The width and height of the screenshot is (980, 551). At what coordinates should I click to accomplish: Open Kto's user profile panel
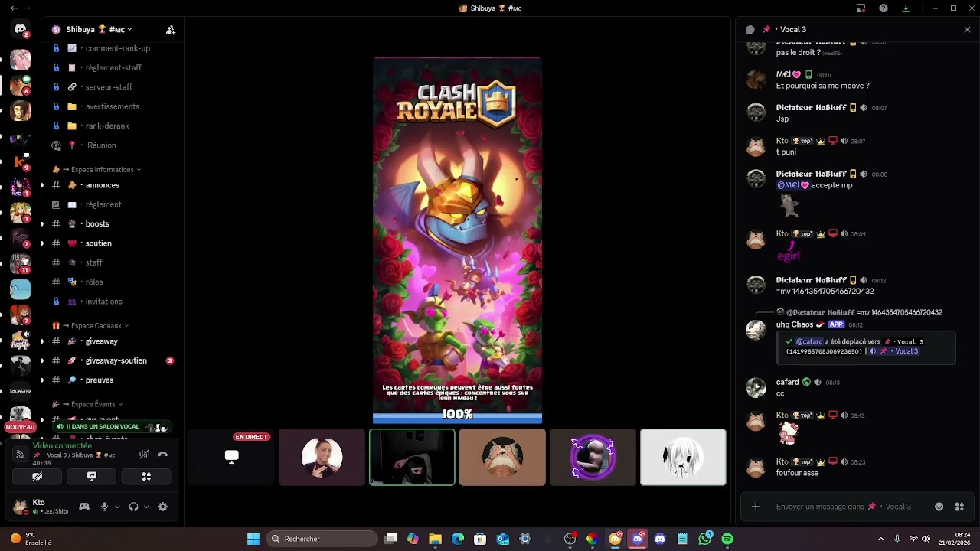click(x=41, y=507)
